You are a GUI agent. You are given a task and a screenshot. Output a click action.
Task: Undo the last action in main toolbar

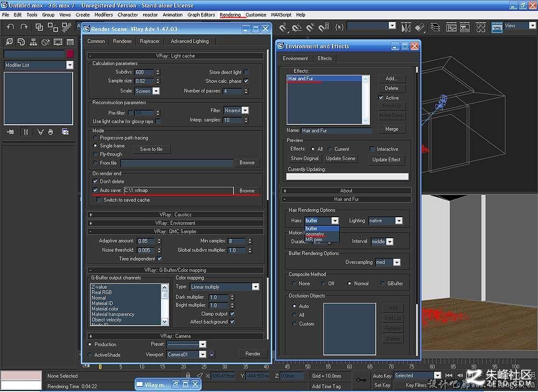tap(10, 27)
